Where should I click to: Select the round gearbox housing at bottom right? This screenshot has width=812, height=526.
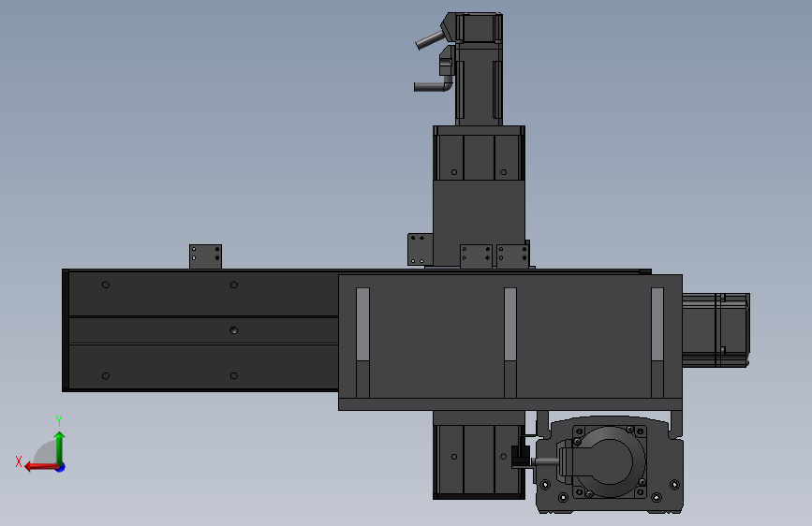coord(610,463)
